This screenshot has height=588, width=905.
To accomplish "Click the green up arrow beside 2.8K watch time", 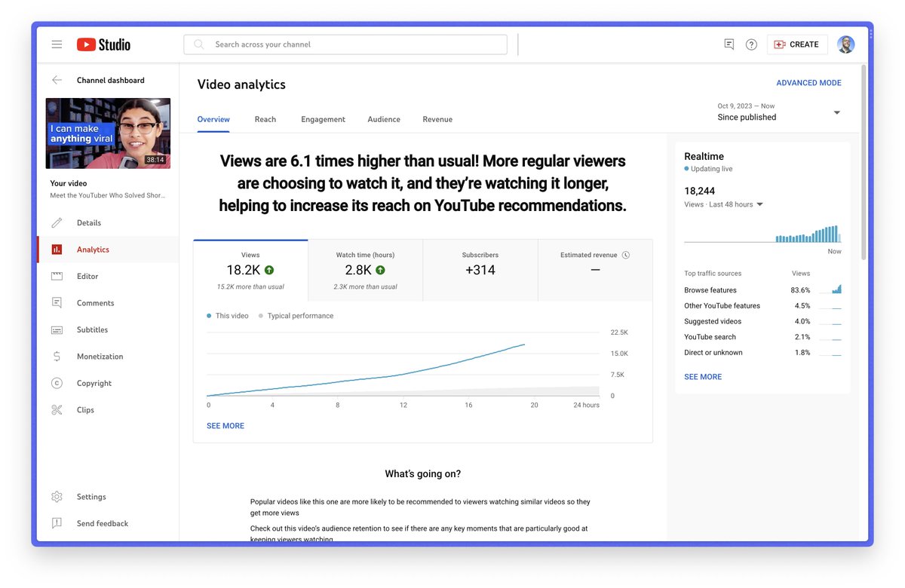I will pos(380,270).
